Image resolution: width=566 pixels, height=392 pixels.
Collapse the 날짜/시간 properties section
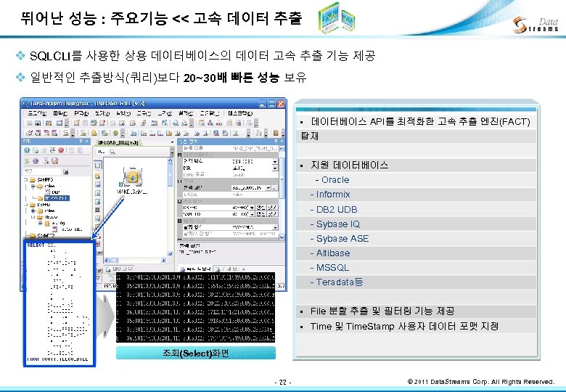pos(180,221)
